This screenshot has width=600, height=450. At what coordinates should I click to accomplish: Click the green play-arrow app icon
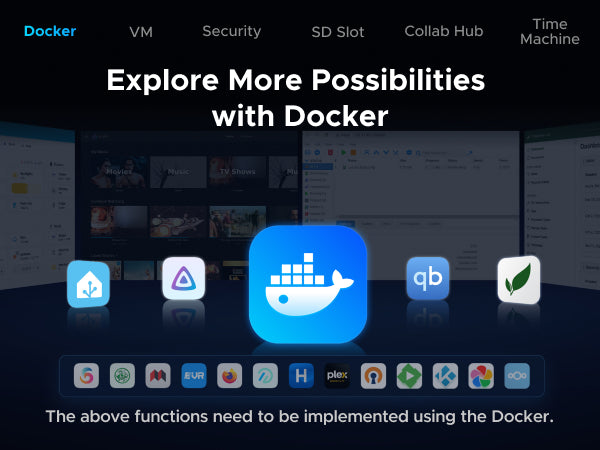409,376
